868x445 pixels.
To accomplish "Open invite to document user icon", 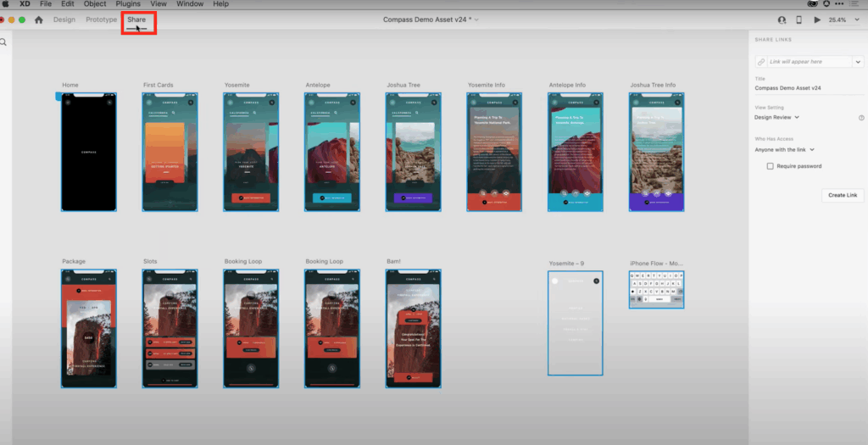I will coord(782,19).
